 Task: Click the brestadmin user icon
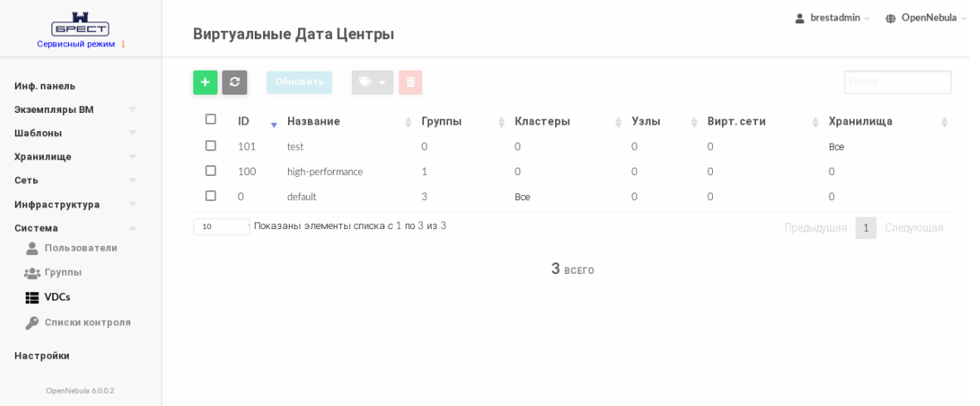click(x=799, y=18)
